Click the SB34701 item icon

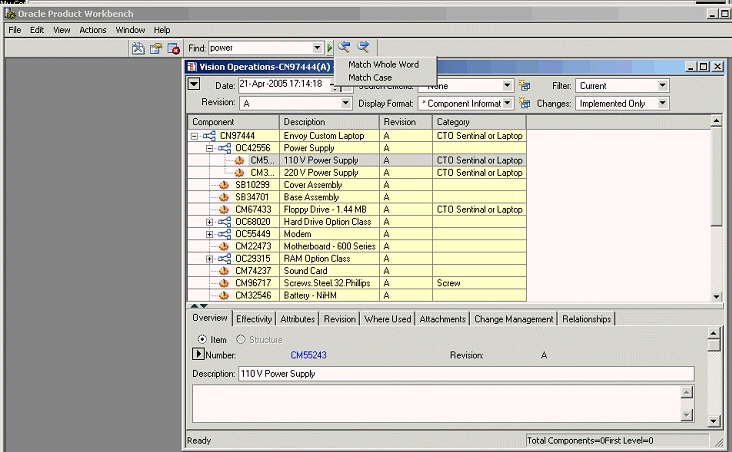pyautogui.click(x=224, y=197)
